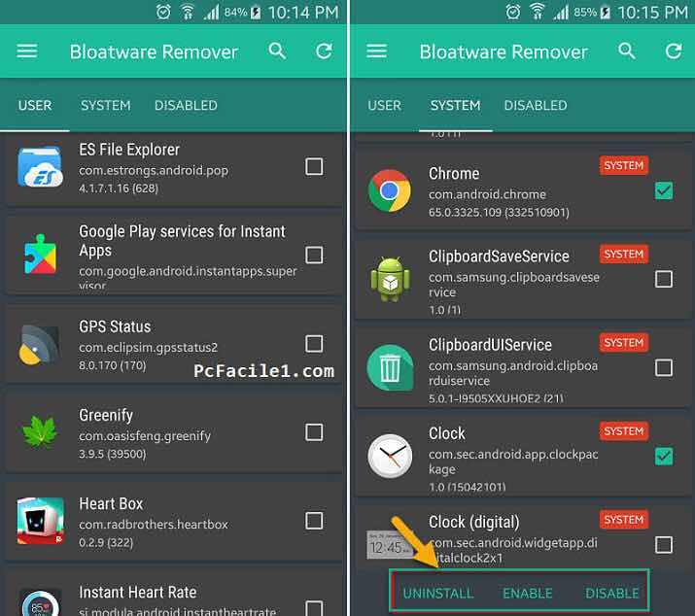Select the Heart Box checkbox
This screenshot has height=616, width=695.
pyautogui.click(x=314, y=521)
